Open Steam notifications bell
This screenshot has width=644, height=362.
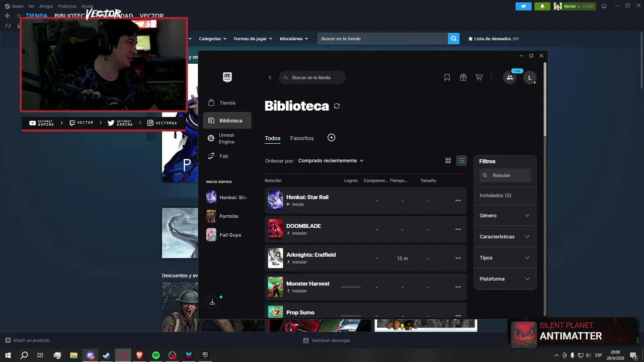click(x=542, y=6)
